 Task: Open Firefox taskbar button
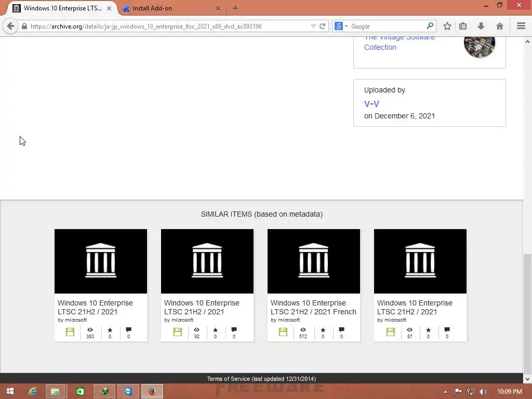152,391
